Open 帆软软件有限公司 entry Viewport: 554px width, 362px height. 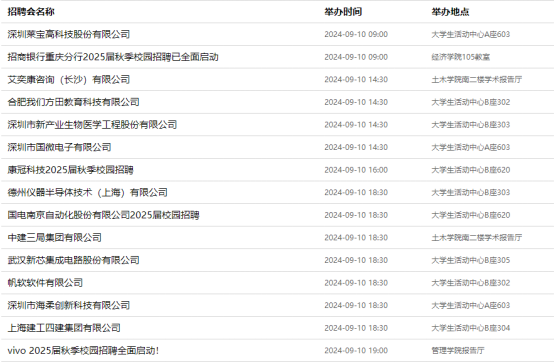point(45,283)
